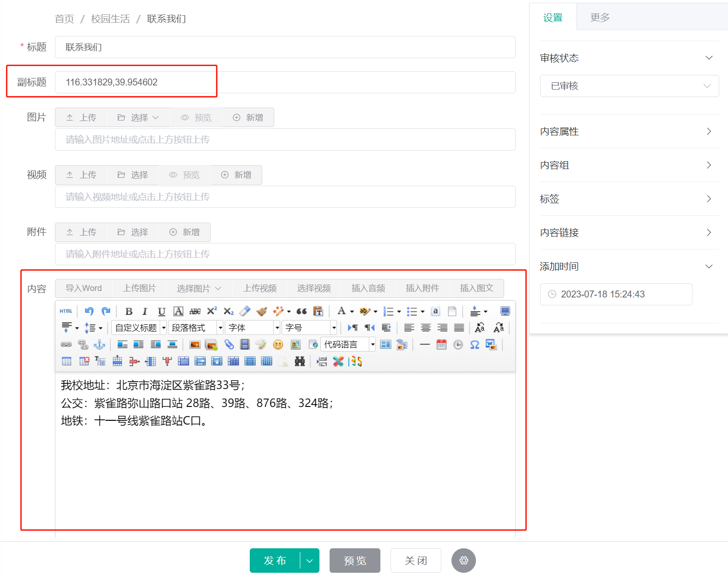Align text left in editor
Image resolution: width=728 pixels, height=576 pixels.
pos(409,328)
